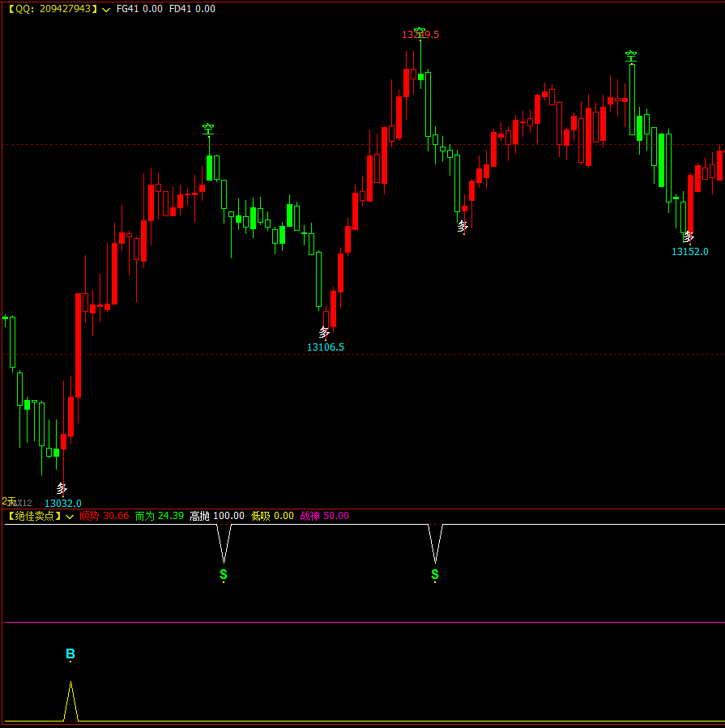
Task: Click the 高抛 100.00 indicator readout
Action: click(216, 516)
